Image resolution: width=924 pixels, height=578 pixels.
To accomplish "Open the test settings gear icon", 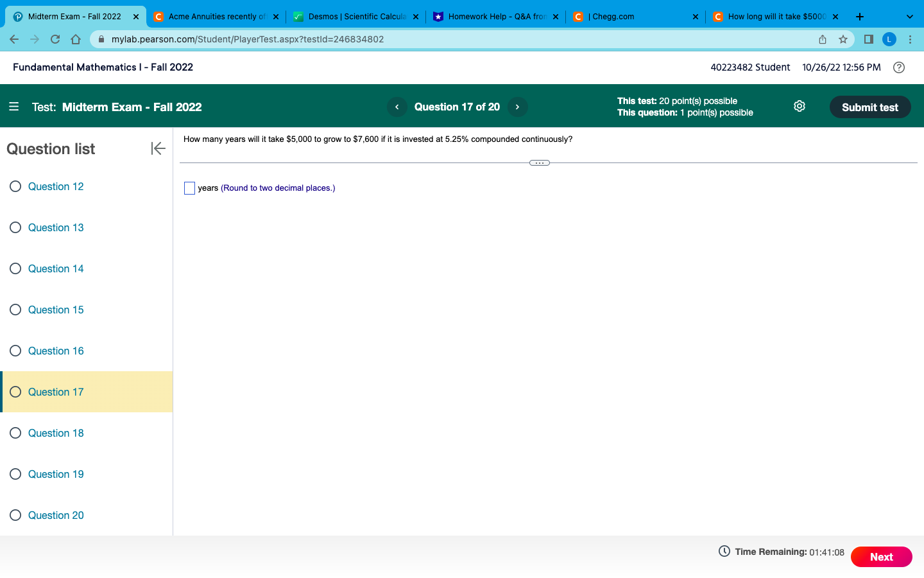I will click(x=799, y=107).
